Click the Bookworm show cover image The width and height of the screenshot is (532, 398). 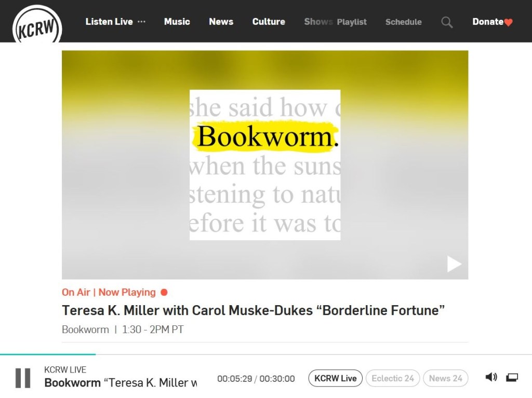pos(265,165)
